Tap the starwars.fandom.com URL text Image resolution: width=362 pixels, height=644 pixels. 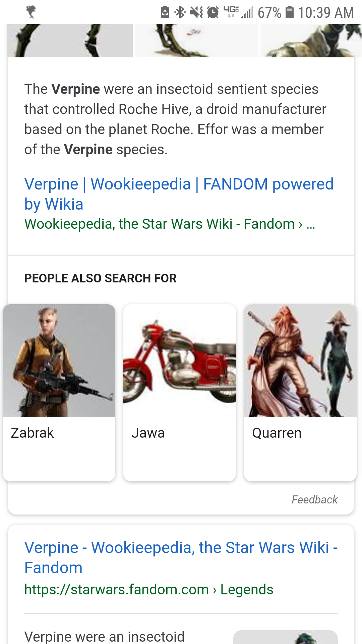[116, 589]
